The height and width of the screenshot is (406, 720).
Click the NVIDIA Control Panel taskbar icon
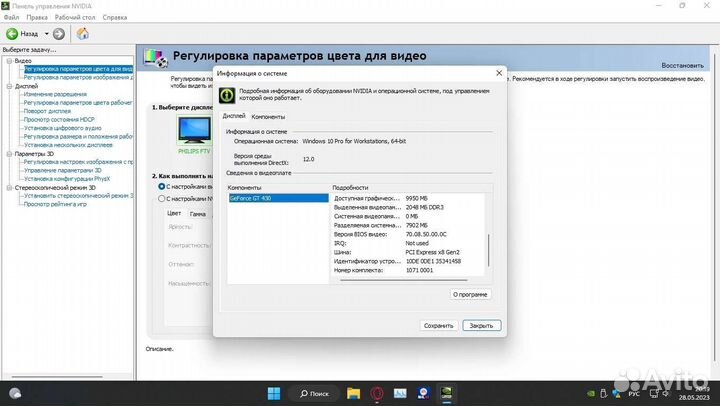click(446, 393)
